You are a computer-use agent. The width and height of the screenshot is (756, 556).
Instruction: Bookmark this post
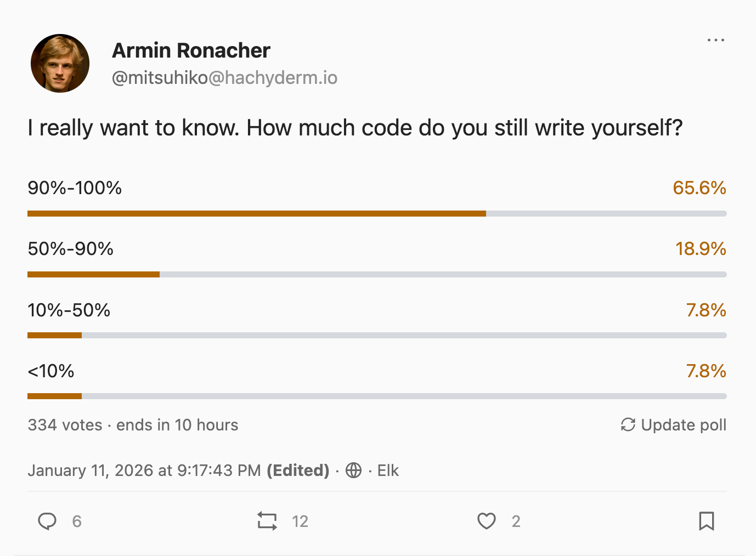[706, 521]
